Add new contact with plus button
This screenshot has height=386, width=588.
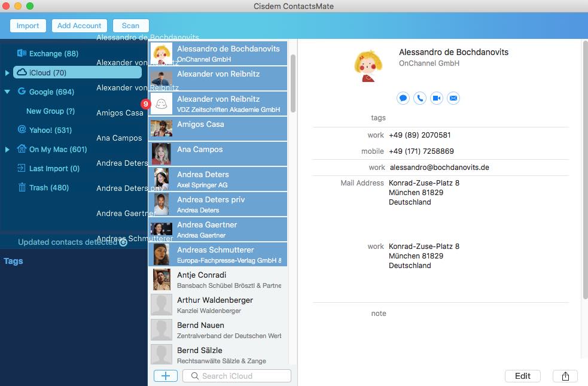[166, 376]
